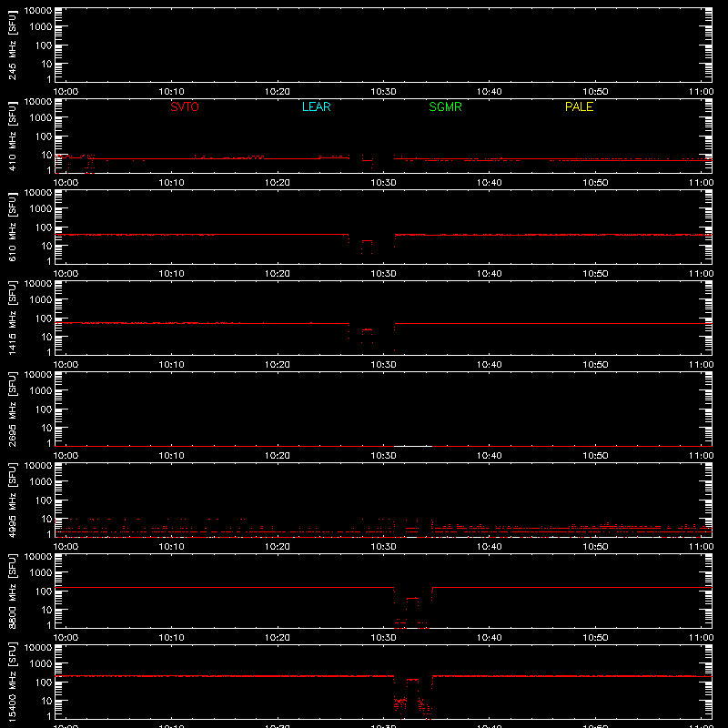The width and height of the screenshot is (728, 728).
Task: Click 10:30 time label under 245 MHz plot
Action: tap(383, 92)
